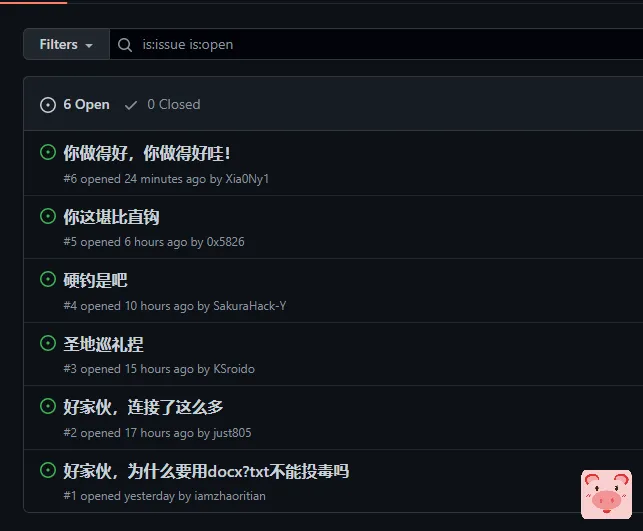Show the 0 Closed issues
Viewport: 643px width, 531px height.
162,105
